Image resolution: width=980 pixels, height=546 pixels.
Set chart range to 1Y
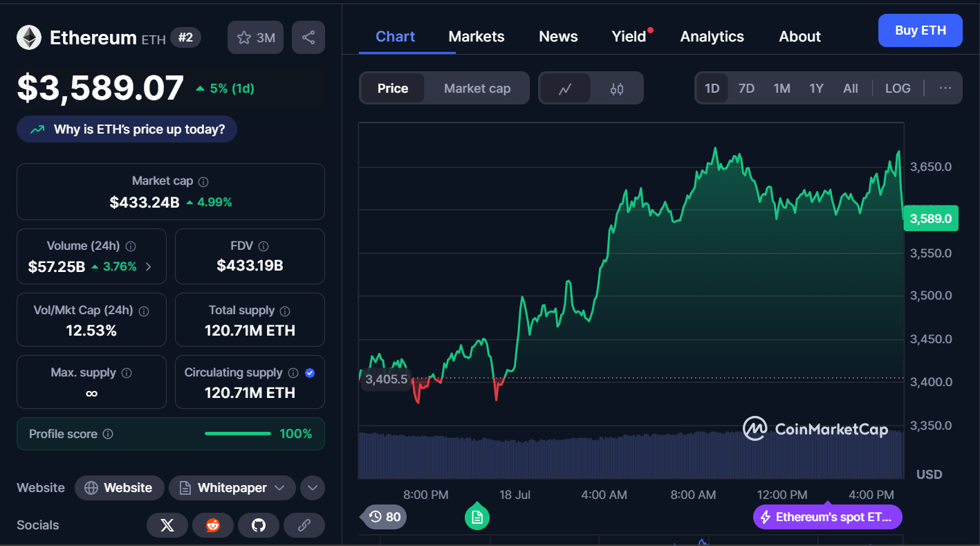pos(817,89)
